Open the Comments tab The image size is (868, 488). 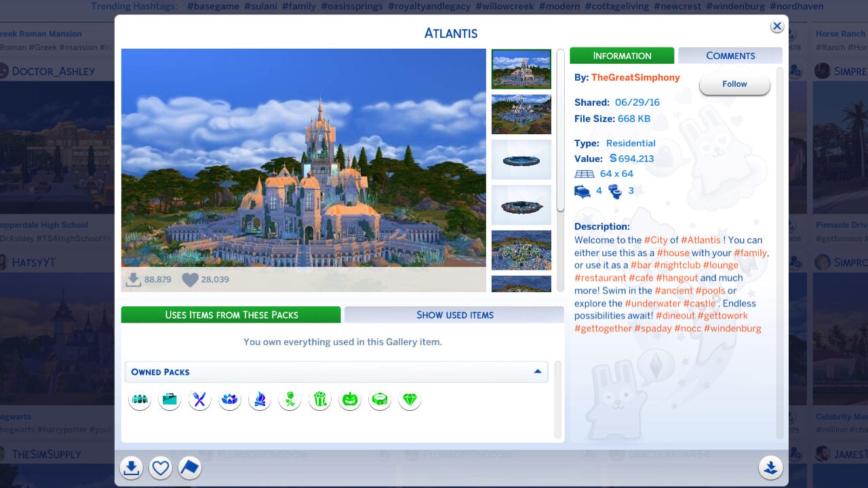click(x=730, y=56)
